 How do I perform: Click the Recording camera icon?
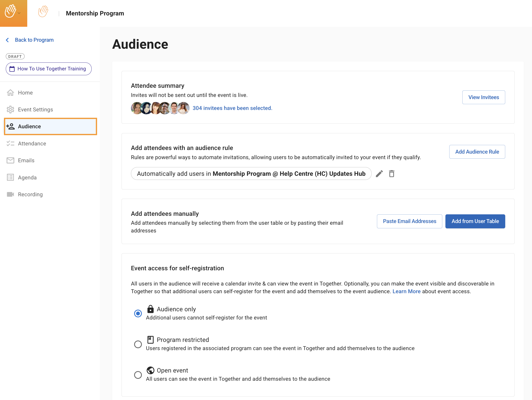click(10, 194)
